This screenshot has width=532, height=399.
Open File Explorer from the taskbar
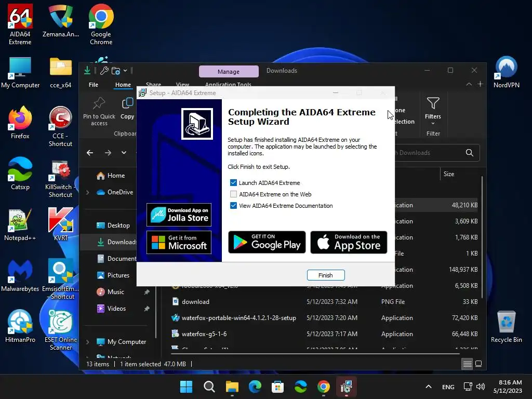[232, 387]
